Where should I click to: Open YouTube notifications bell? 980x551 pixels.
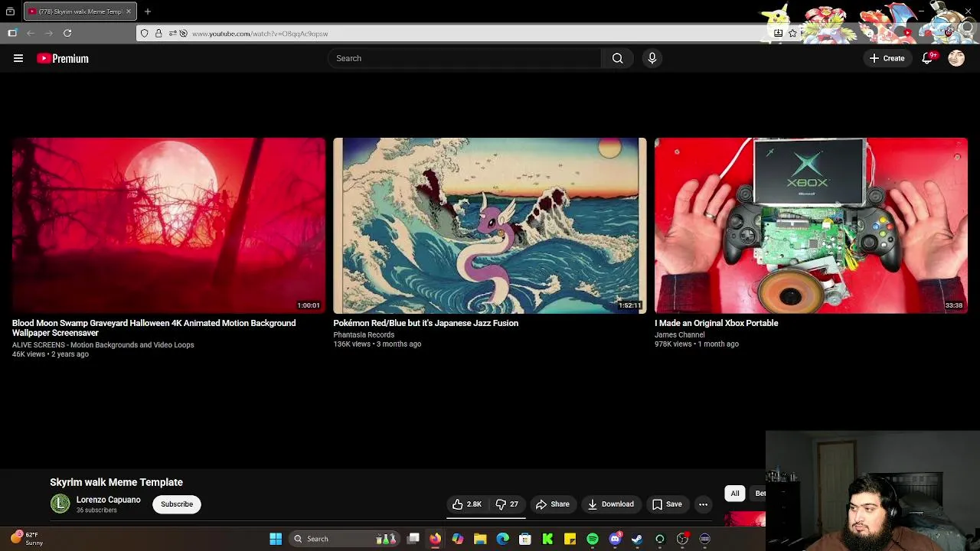927,58
